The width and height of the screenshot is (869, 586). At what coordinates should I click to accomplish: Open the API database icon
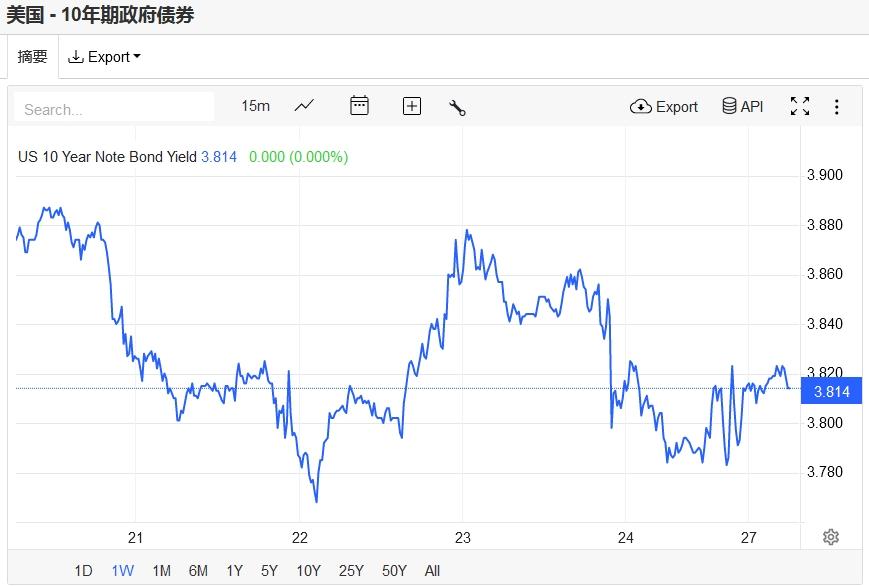point(742,106)
